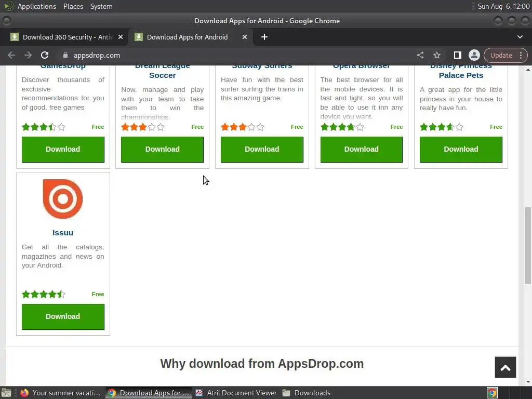The width and height of the screenshot is (532, 399).
Task: Click the Free label on Opera Browser card
Action: pyautogui.click(x=396, y=127)
